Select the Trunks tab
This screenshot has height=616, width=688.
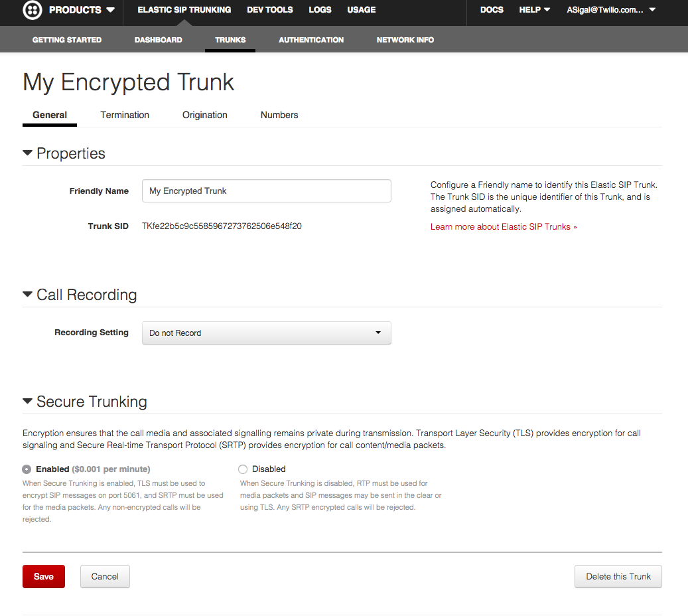point(230,40)
